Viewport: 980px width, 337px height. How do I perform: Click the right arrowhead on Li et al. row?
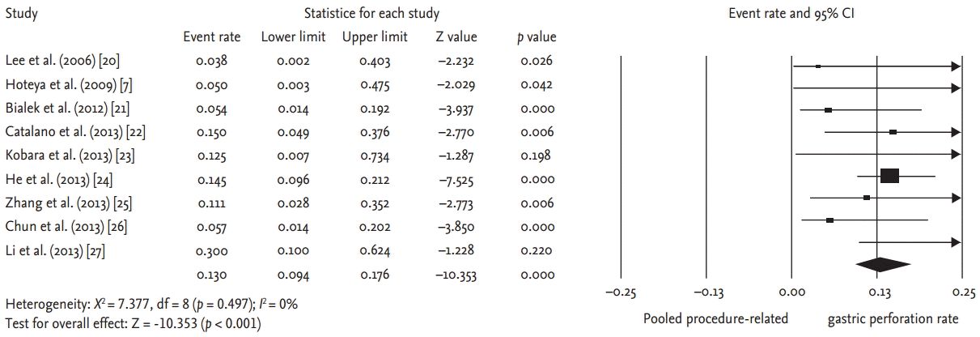pos(958,241)
